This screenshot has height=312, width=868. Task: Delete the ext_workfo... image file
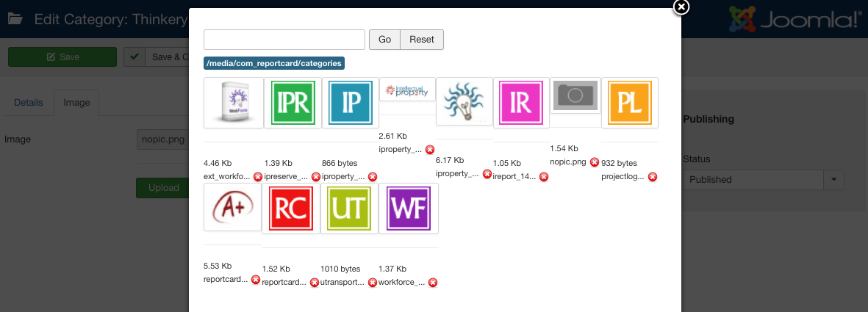258,177
